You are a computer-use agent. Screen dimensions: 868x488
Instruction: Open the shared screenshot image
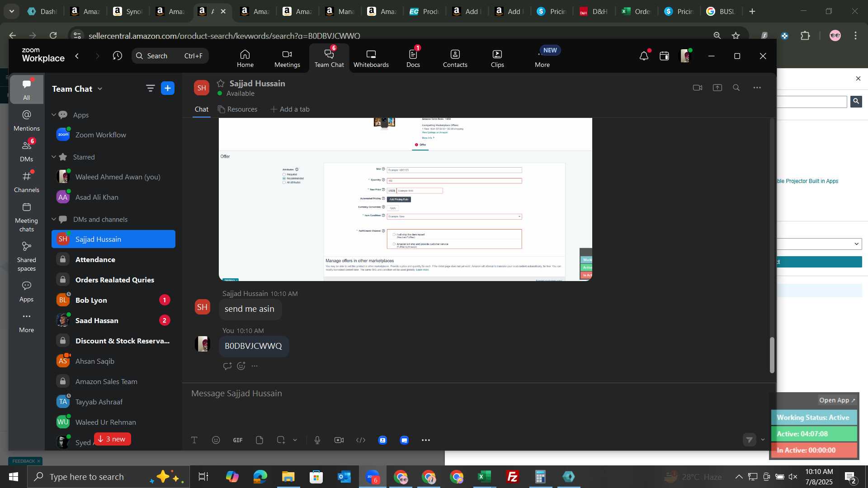pos(406,199)
